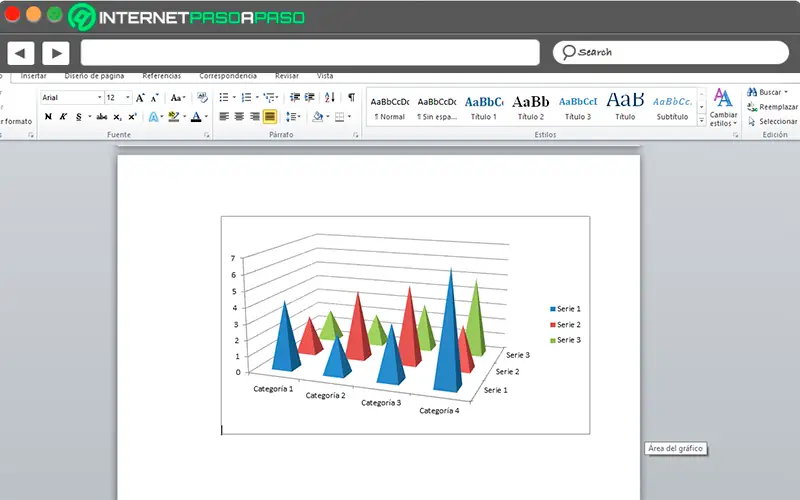Apply superscript formatting
This screenshot has width=800, height=500.
point(132,117)
